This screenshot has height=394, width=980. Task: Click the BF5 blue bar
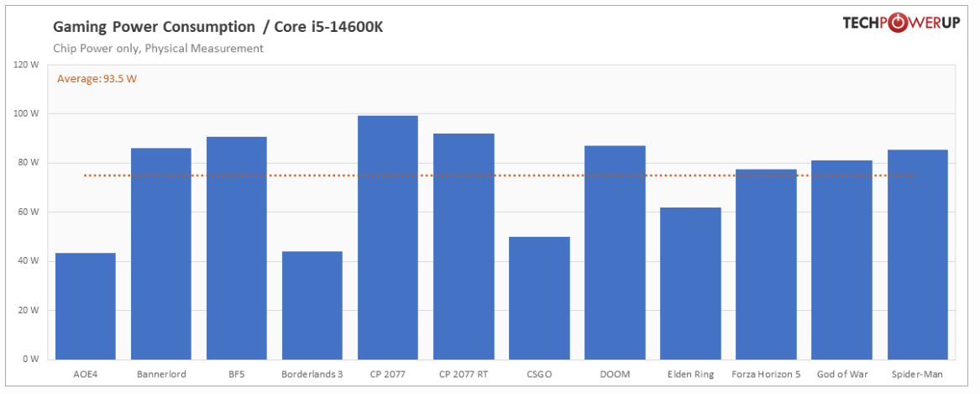pyautogui.click(x=237, y=249)
